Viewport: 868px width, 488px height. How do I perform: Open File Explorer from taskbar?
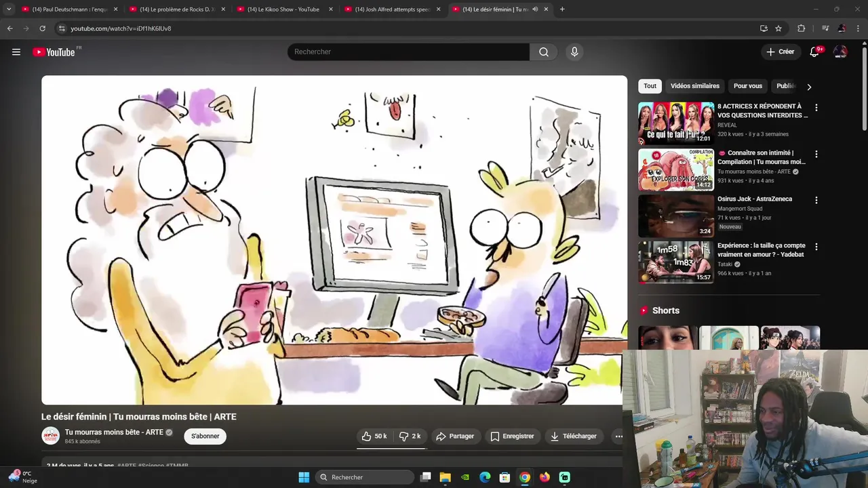click(445, 477)
